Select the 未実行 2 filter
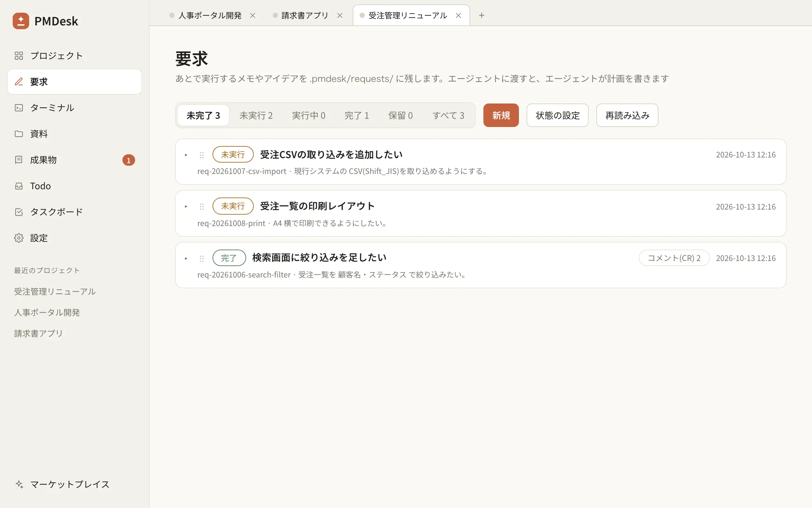The width and height of the screenshot is (812, 508). click(256, 115)
